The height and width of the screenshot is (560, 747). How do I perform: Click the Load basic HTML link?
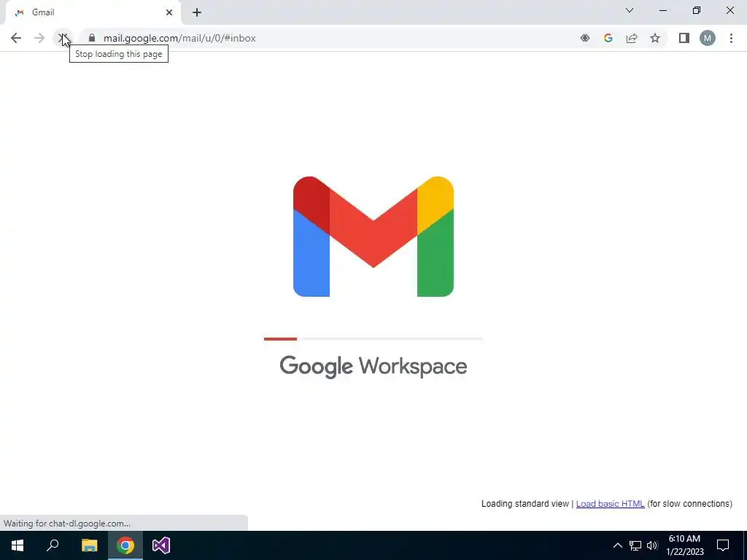point(610,503)
